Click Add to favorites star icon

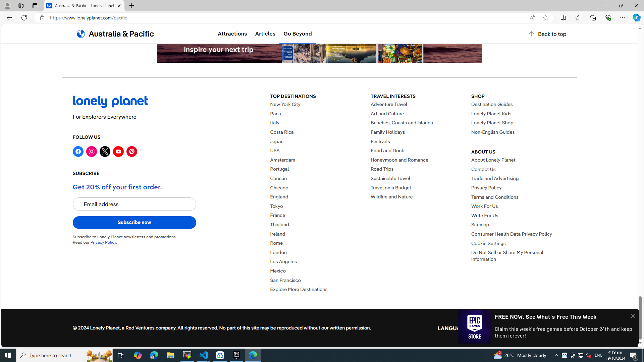click(x=546, y=18)
